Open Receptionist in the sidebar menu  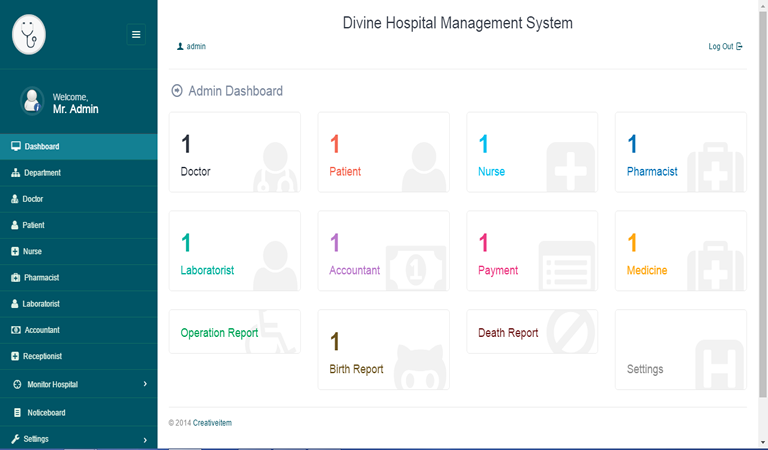click(x=42, y=356)
